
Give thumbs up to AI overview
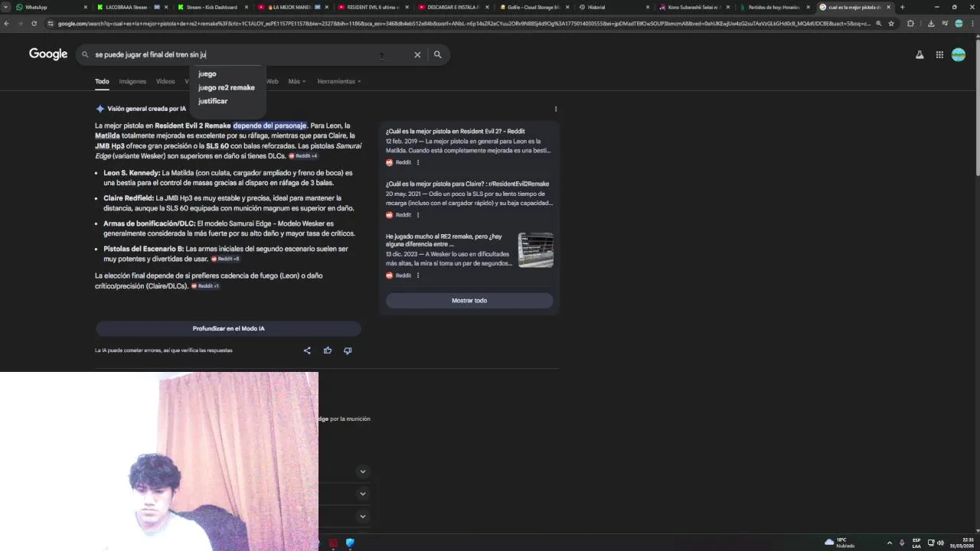(328, 350)
